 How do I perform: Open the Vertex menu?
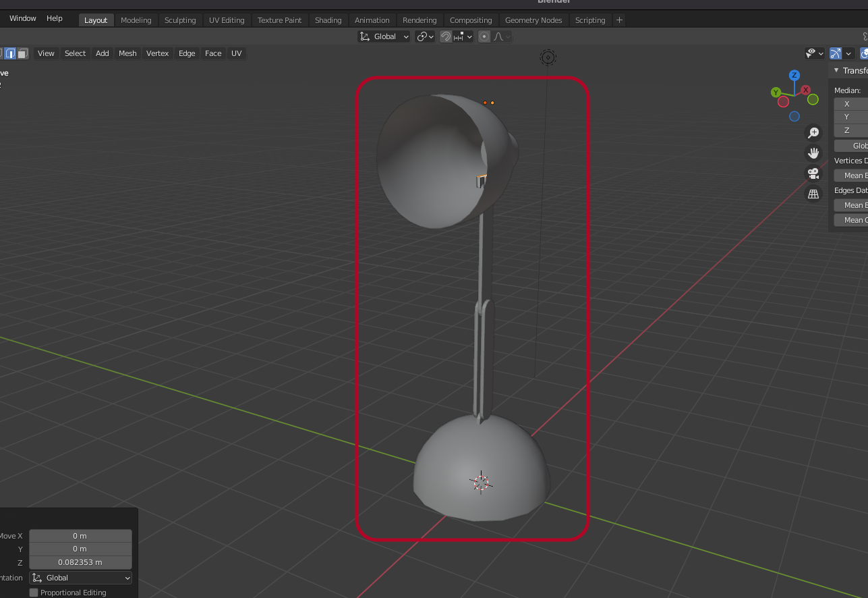[x=157, y=53]
